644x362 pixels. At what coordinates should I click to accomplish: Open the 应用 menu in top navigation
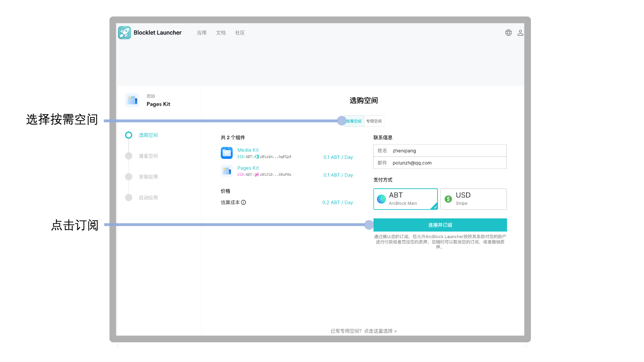pyautogui.click(x=202, y=33)
